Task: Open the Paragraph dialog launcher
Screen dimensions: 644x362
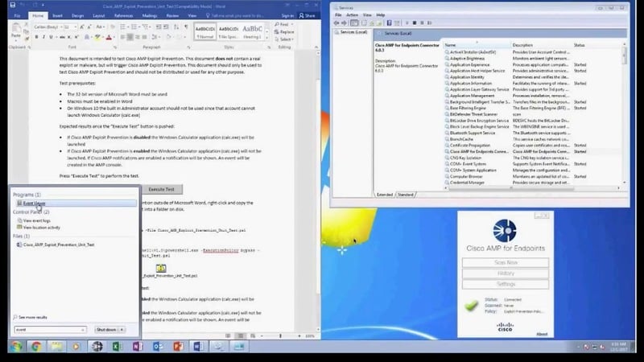Action: click(x=188, y=47)
